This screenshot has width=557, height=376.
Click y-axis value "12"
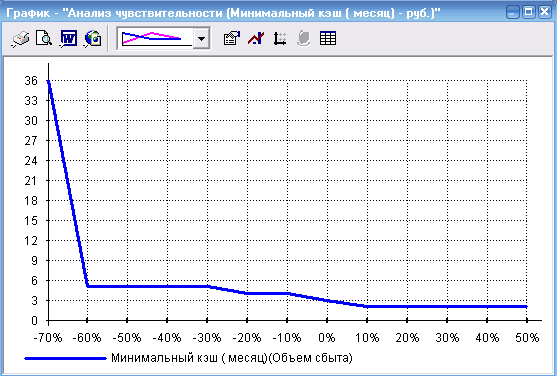point(31,241)
